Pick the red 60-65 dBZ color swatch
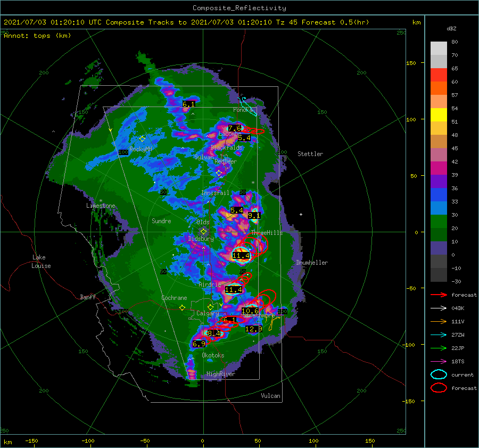479x448 pixels. pos(439,75)
